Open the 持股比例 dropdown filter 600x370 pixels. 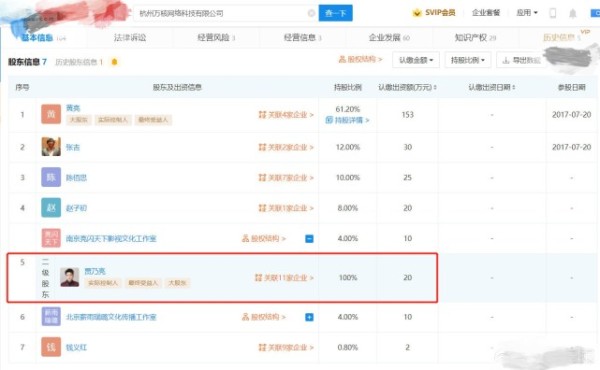click(468, 60)
